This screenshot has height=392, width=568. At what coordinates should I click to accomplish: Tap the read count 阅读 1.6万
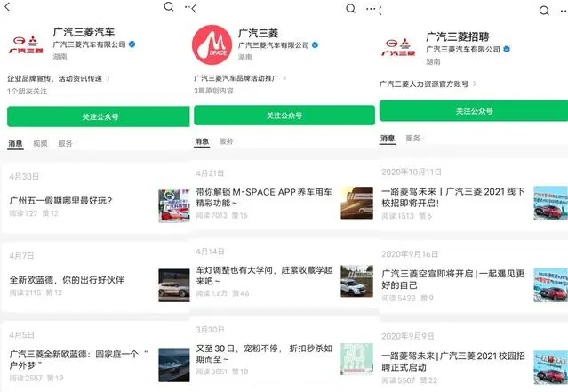tap(212, 293)
